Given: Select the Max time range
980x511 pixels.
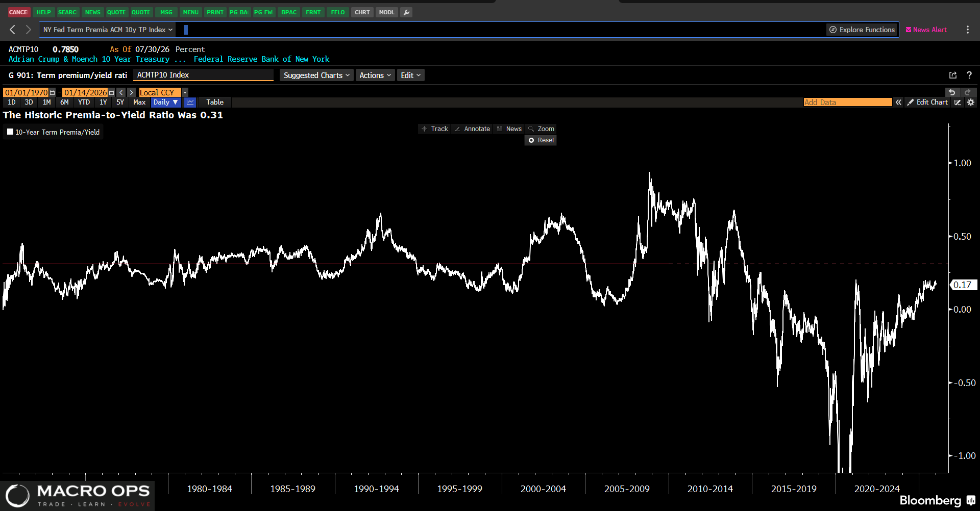Looking at the screenshot, I should click(x=139, y=103).
